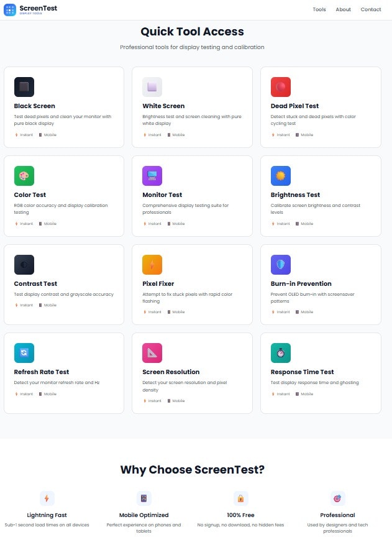Click the ScreenTest logo icon

click(x=10, y=9)
